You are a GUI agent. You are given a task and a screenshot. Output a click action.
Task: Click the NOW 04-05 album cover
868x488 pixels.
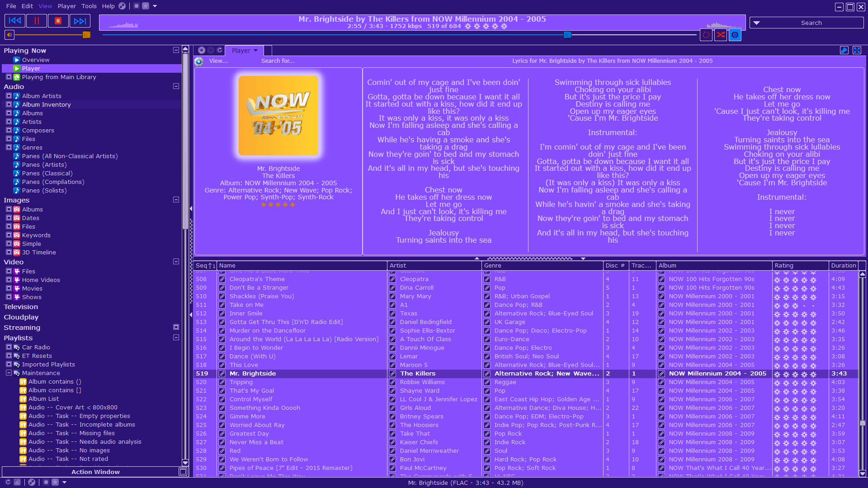pyautogui.click(x=278, y=116)
